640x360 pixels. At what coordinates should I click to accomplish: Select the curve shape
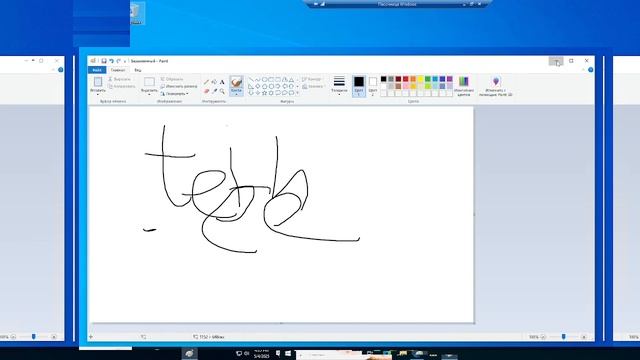click(258, 80)
